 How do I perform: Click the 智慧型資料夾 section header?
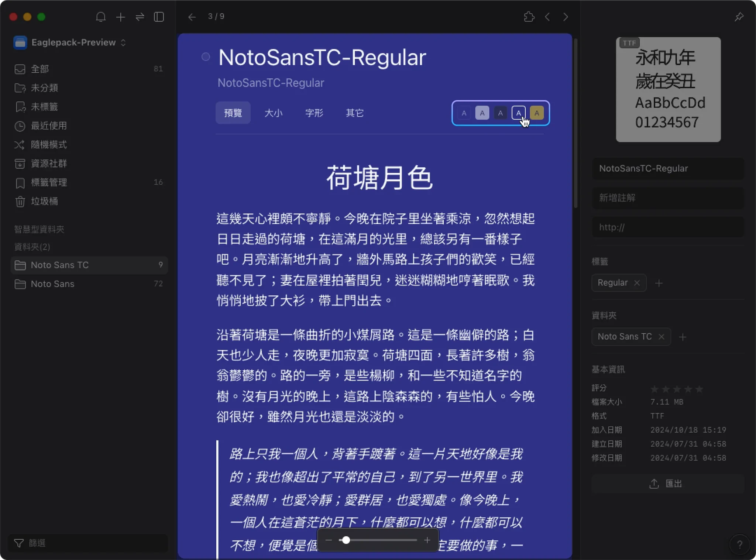pos(39,229)
